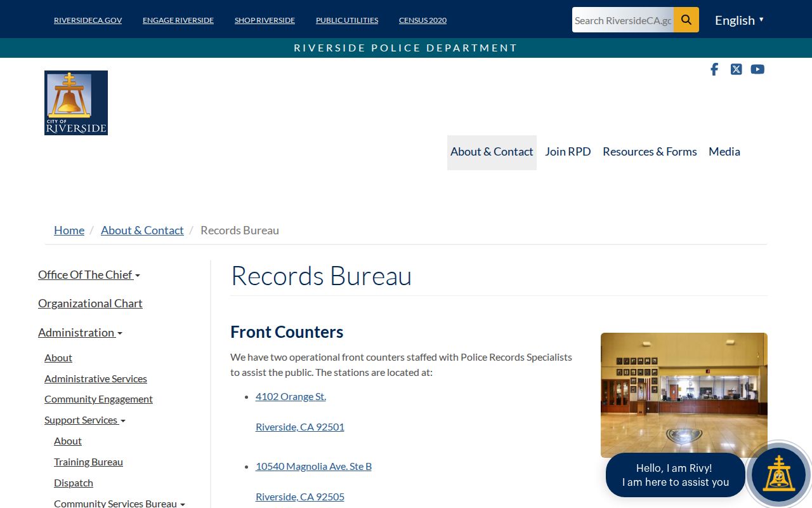The width and height of the screenshot is (812, 508).
Task: Click the Home breadcrumb link
Action: (69, 231)
